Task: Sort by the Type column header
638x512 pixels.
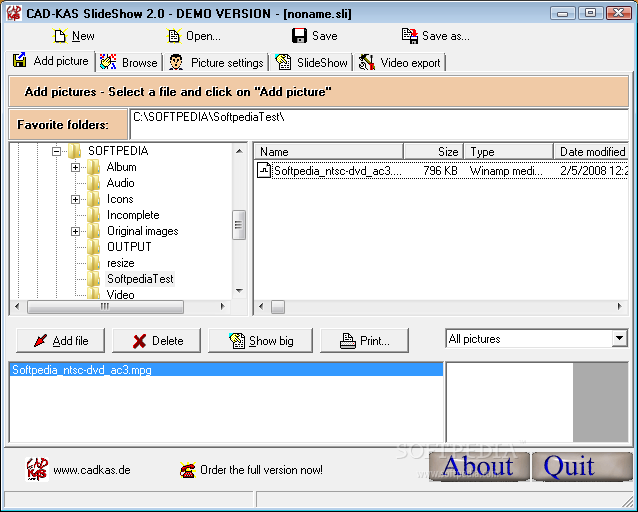Action: pyautogui.click(x=509, y=152)
